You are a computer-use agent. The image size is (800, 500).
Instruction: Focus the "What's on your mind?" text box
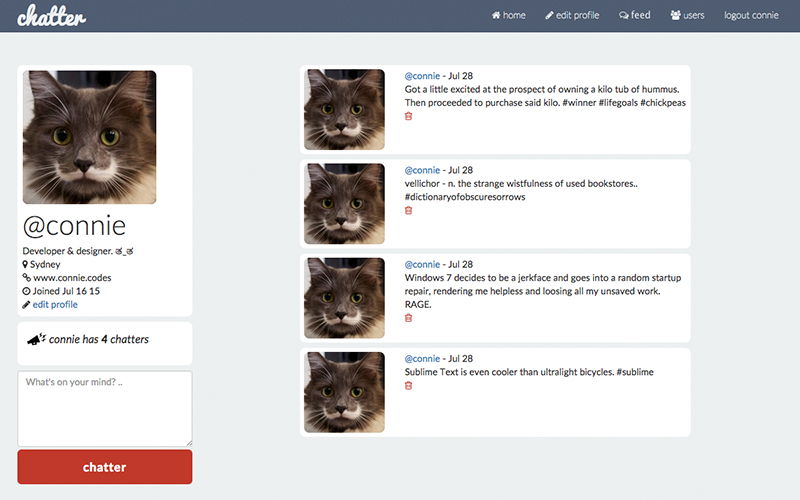(x=105, y=409)
